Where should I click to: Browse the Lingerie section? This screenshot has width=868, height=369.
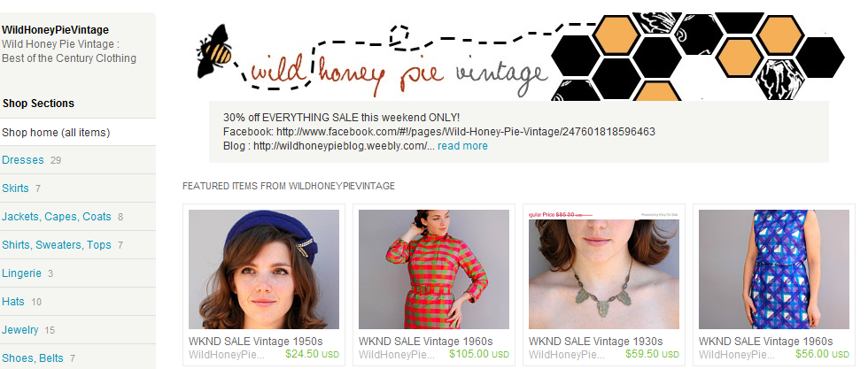[x=21, y=273]
